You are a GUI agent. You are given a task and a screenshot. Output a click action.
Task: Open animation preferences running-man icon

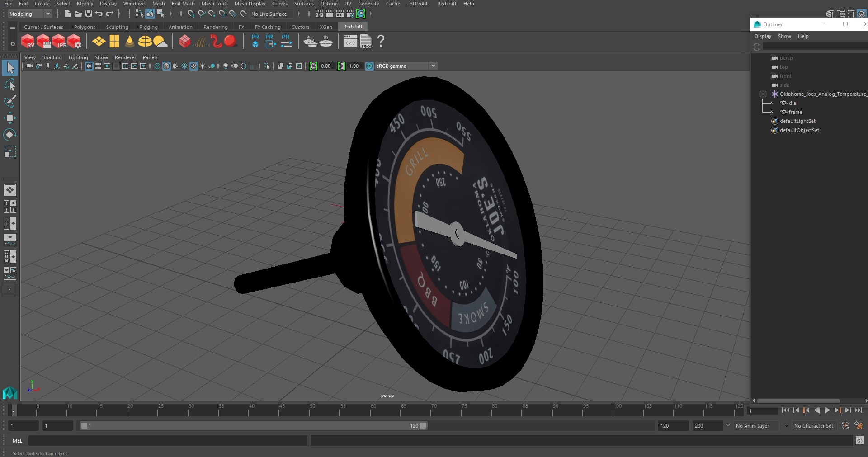click(859, 426)
